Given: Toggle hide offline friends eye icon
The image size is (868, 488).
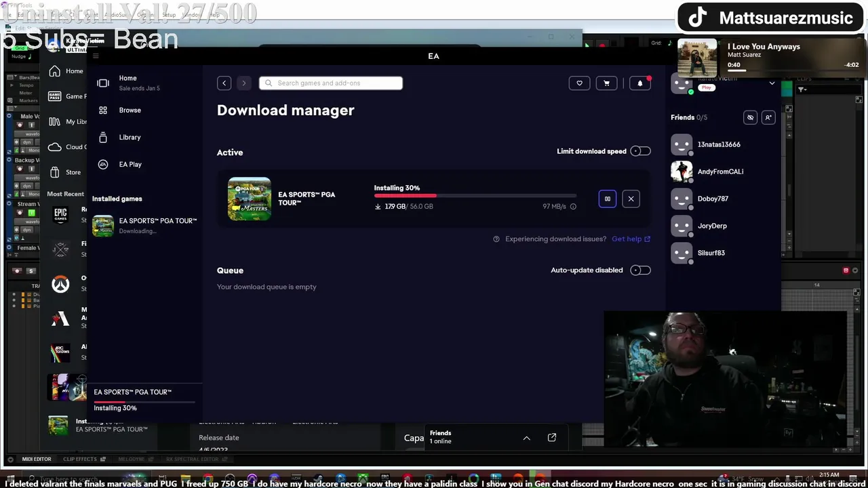Looking at the screenshot, I should pyautogui.click(x=750, y=118).
